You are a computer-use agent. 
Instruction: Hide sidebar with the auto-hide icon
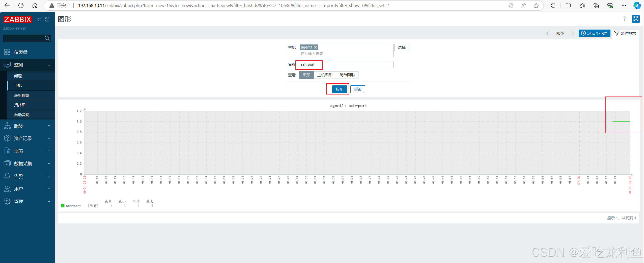point(47,19)
